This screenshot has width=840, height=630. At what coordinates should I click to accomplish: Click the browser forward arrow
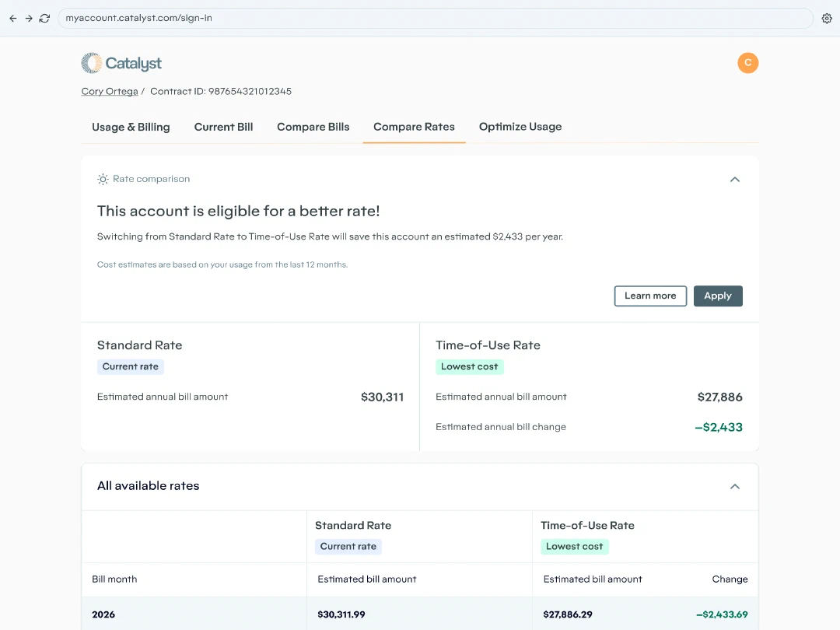point(29,18)
